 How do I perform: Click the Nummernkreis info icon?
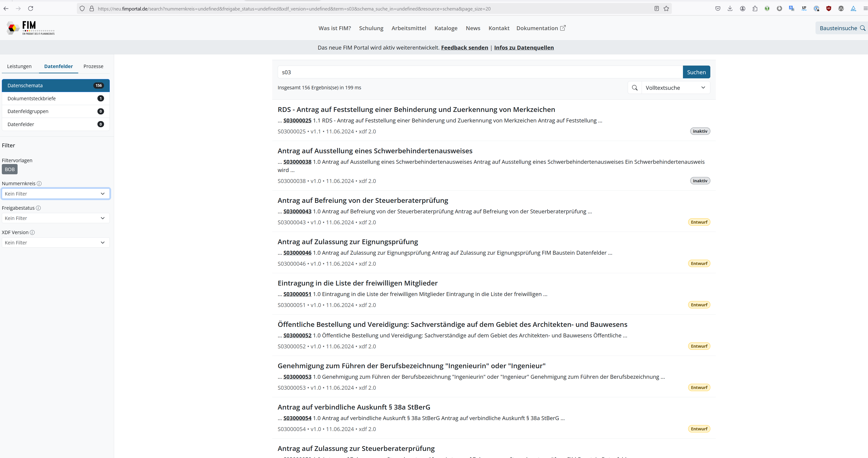39,183
